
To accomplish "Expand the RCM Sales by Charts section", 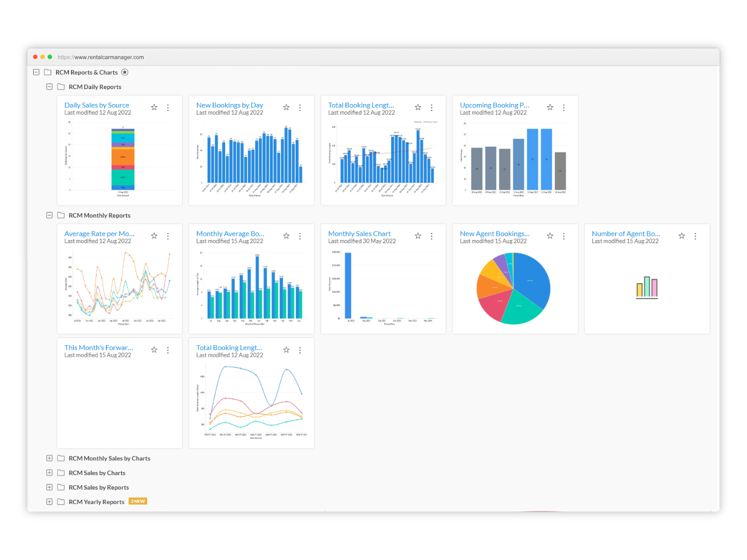I will tap(49, 473).
